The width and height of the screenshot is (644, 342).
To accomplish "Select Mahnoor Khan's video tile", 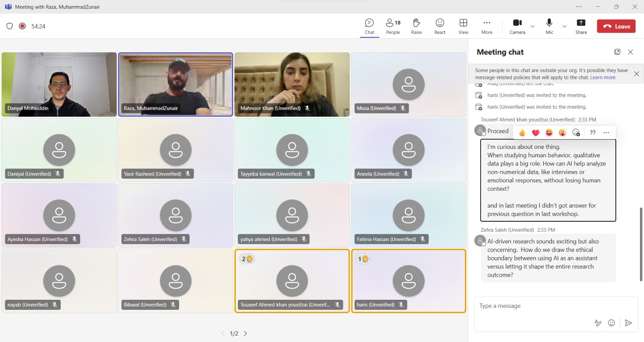I will [x=292, y=84].
